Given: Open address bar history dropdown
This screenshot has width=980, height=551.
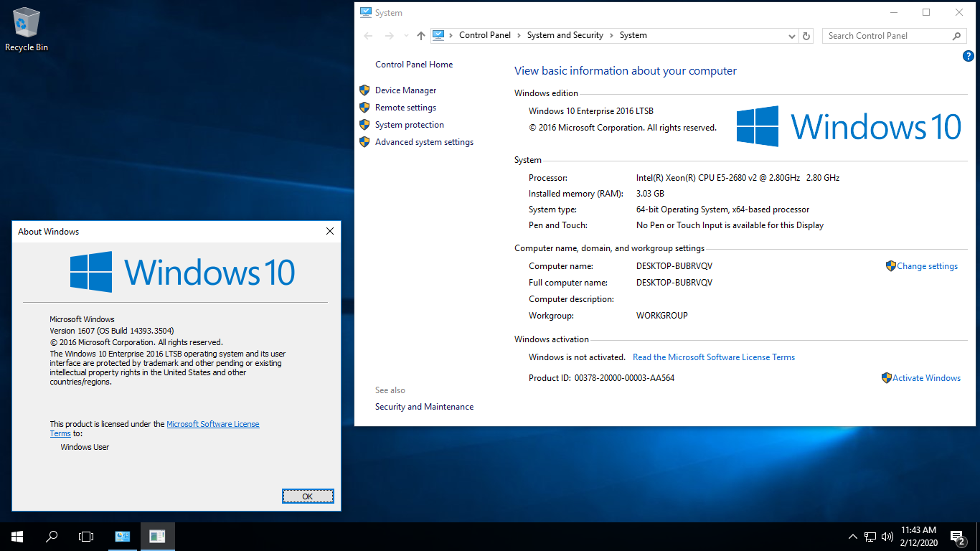Looking at the screenshot, I should click(x=792, y=36).
